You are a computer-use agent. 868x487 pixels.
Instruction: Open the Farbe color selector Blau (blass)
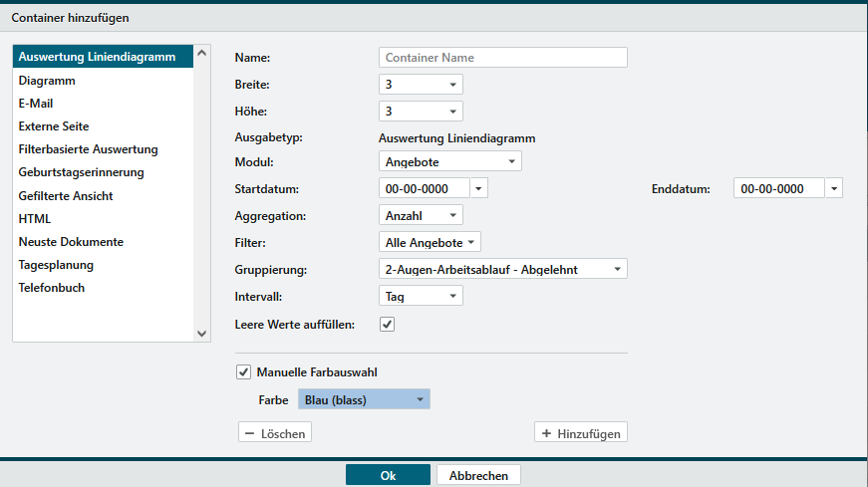[x=364, y=400]
